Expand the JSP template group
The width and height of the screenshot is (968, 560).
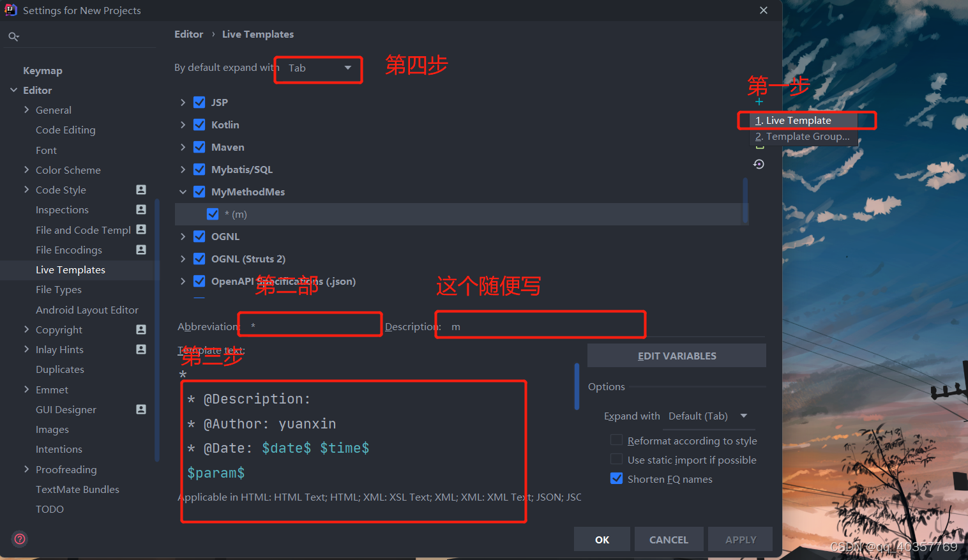point(183,102)
